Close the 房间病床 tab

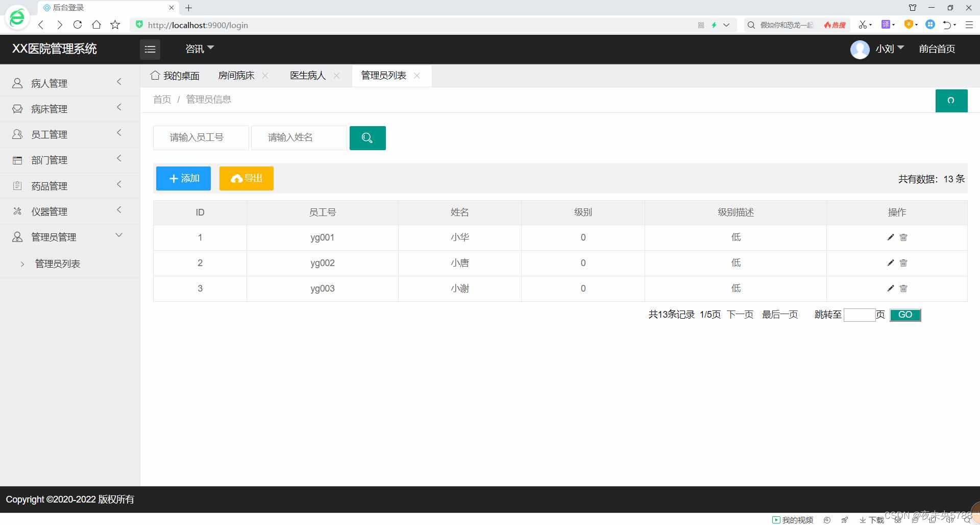265,76
